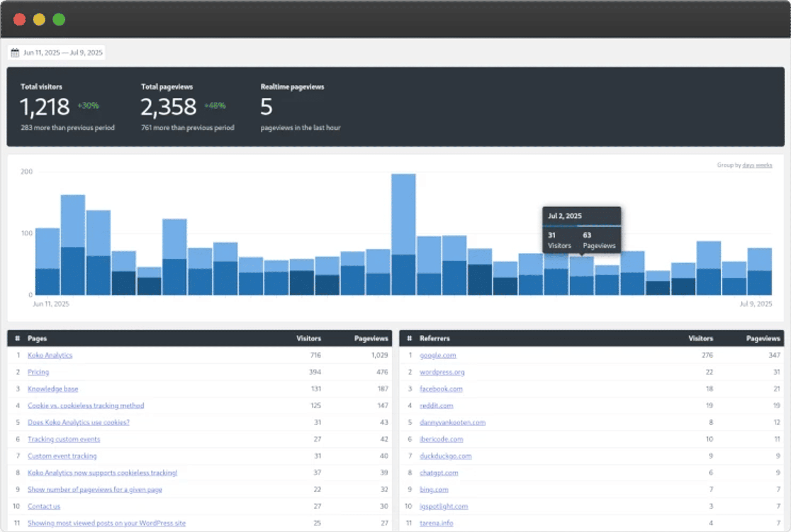Click the Tracking custom events link
This screenshot has width=791, height=532.
tap(63, 439)
